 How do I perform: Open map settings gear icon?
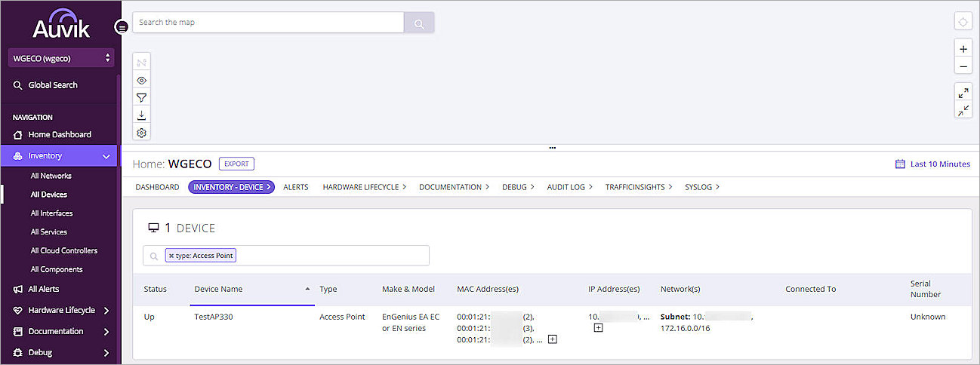(x=141, y=133)
